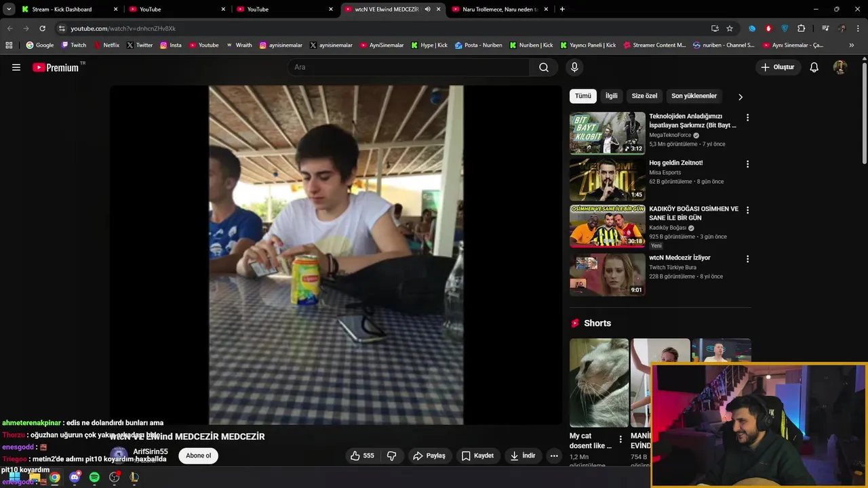
Task: Click the page vertical scrollbar
Action: [864, 112]
